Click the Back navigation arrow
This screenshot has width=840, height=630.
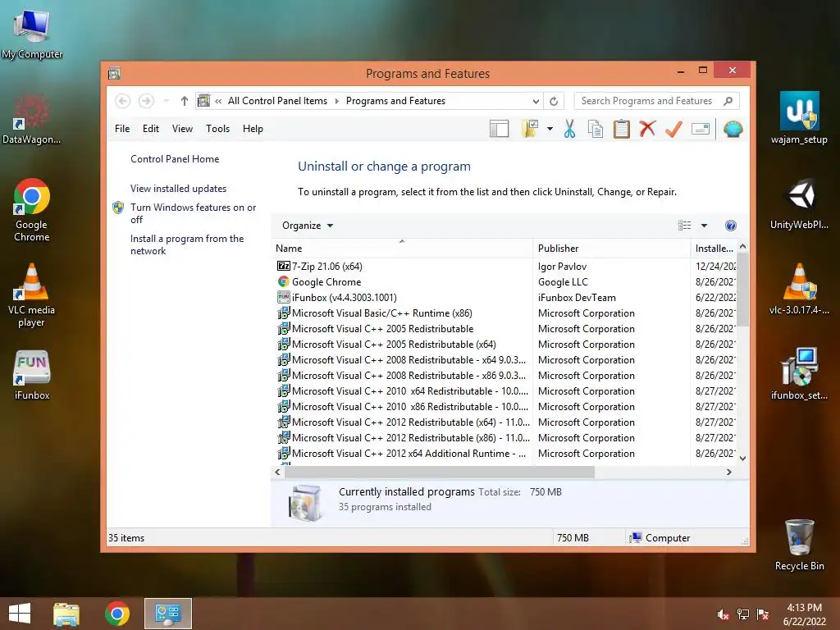point(123,101)
